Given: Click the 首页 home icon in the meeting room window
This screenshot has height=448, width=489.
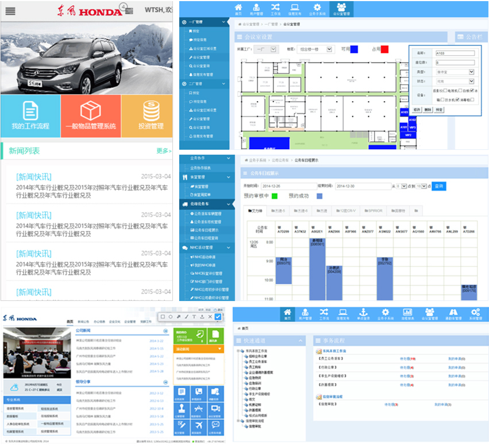Looking at the screenshot, I should (238, 9).
